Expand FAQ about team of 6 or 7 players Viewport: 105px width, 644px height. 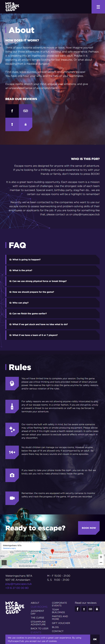[x=52, y=335]
